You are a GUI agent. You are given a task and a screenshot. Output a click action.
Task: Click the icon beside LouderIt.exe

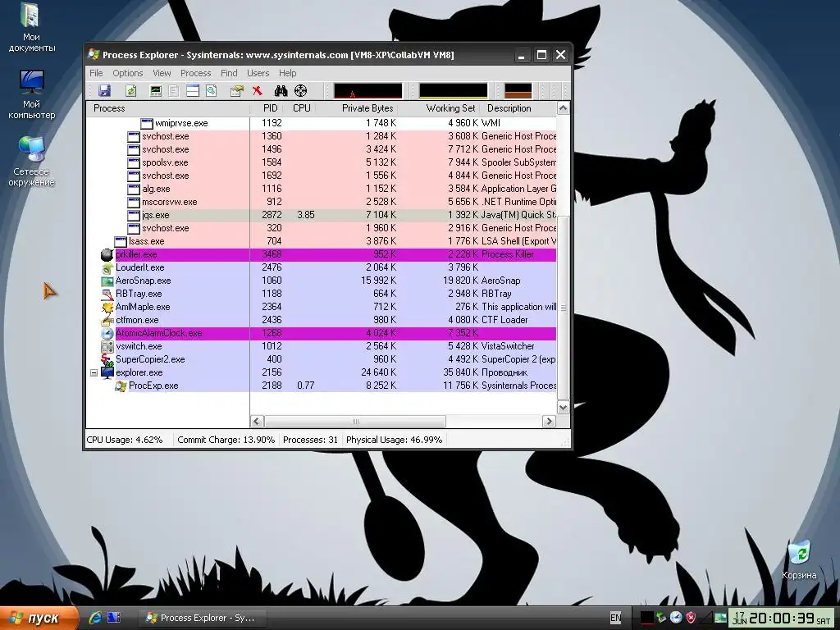[x=107, y=268]
